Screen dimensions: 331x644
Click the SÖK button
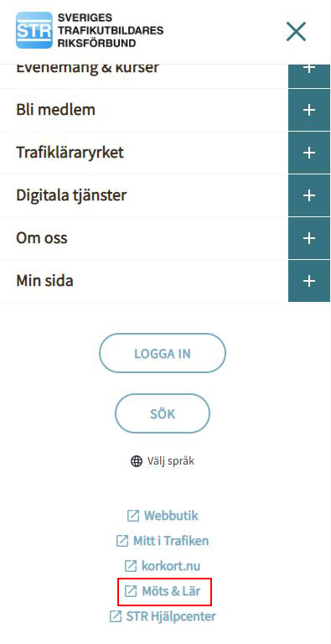click(x=163, y=413)
